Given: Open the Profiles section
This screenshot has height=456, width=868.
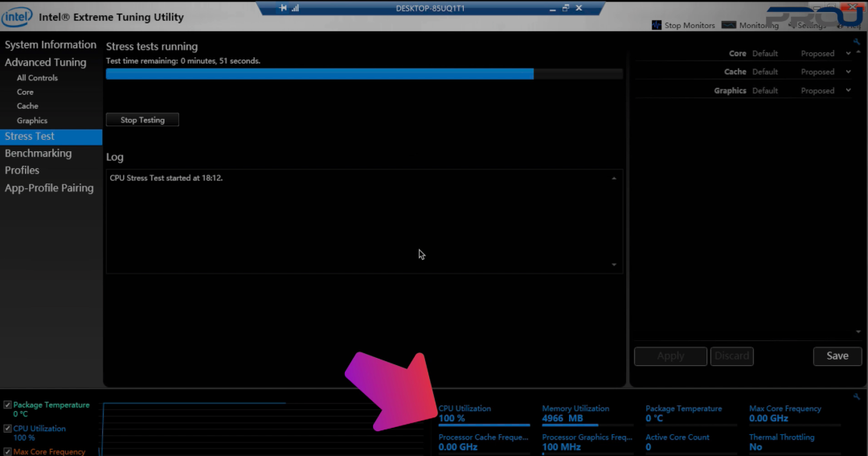Looking at the screenshot, I should coord(23,170).
